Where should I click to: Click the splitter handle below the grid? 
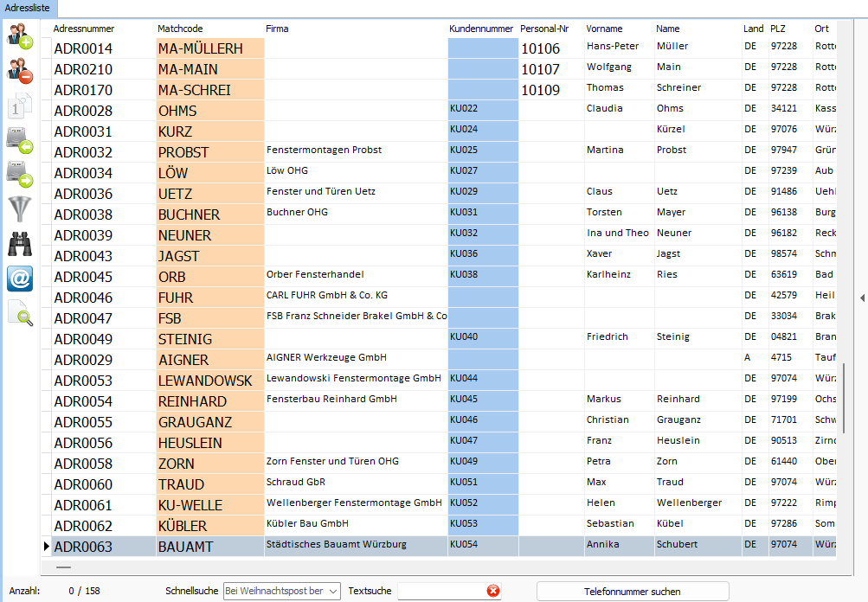click(x=63, y=567)
